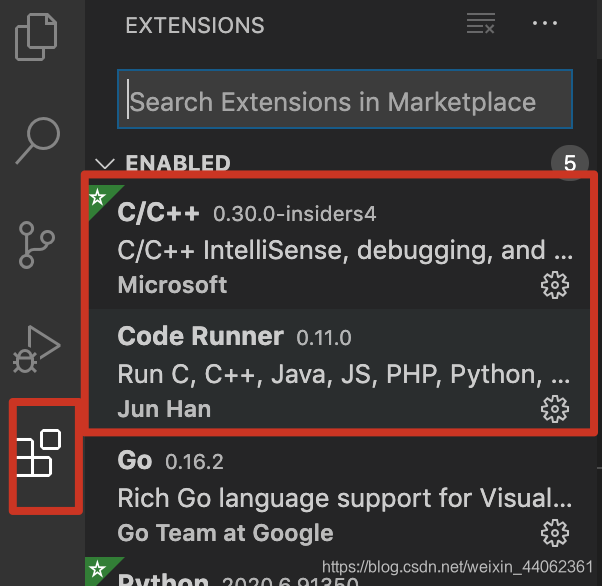Open the C/C++ extension's manage gear
Viewport: 602px width, 586px height.
pyautogui.click(x=554, y=285)
